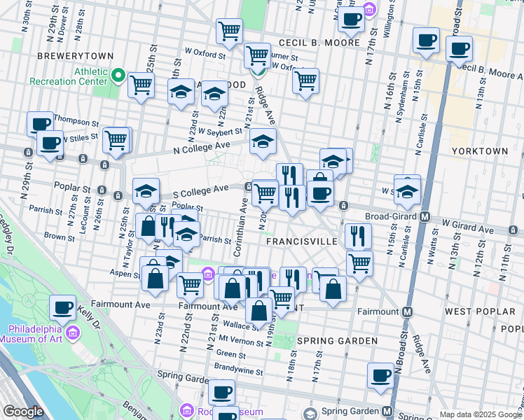Select the Francisville neighborhood label

pyautogui.click(x=302, y=241)
